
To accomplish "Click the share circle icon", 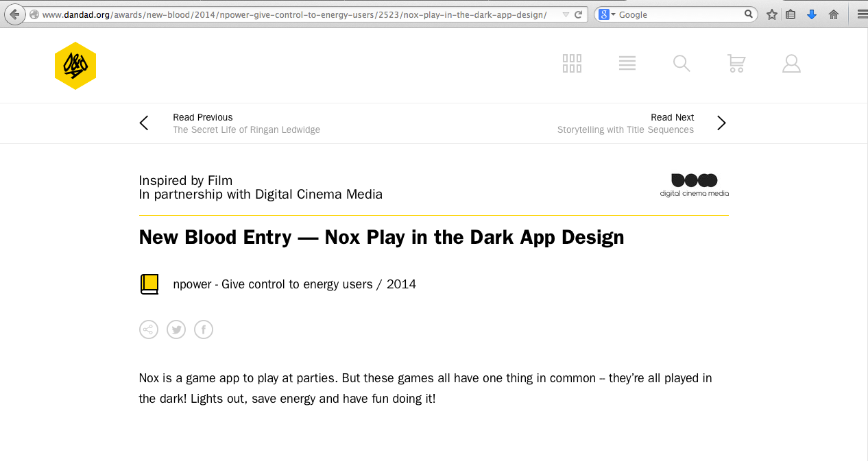I will 149,330.
